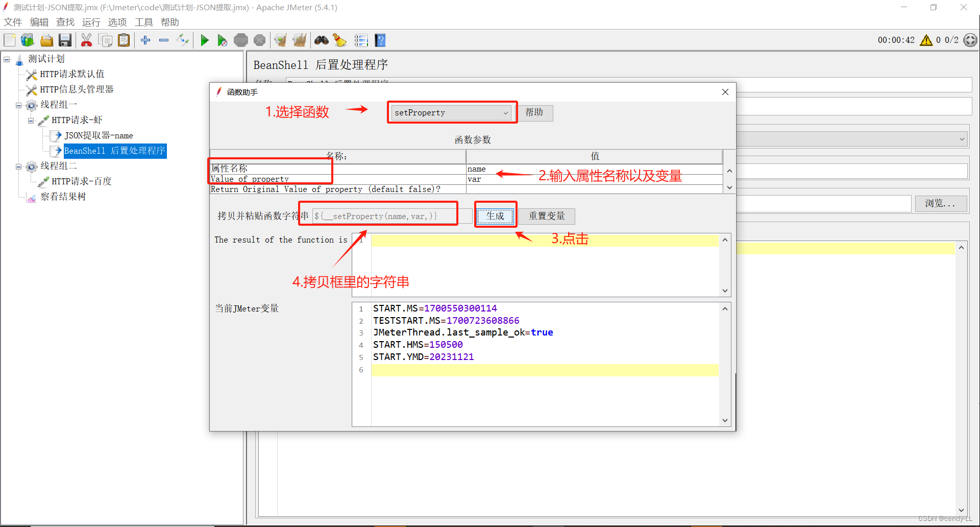Select JSON提取器-name in tree

click(x=99, y=135)
